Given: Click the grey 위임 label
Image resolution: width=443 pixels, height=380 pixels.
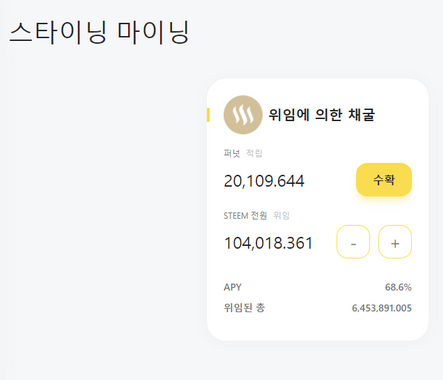Looking at the screenshot, I should pyautogui.click(x=281, y=216).
